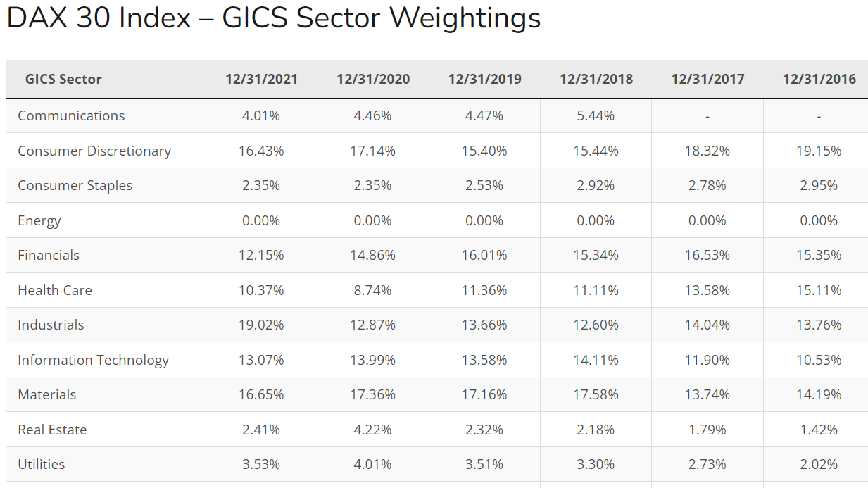Click the Consumer Discretionary row label

(x=94, y=151)
